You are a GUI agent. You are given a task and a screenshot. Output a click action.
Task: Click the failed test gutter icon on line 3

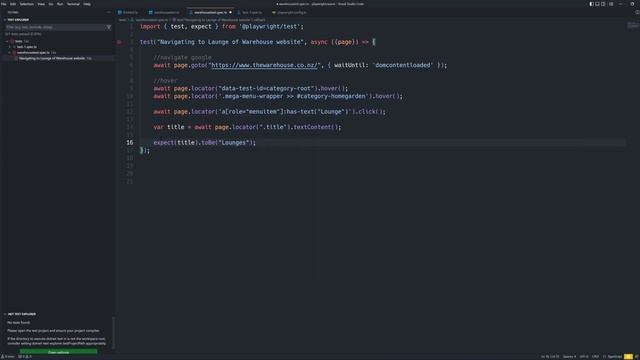[119, 42]
